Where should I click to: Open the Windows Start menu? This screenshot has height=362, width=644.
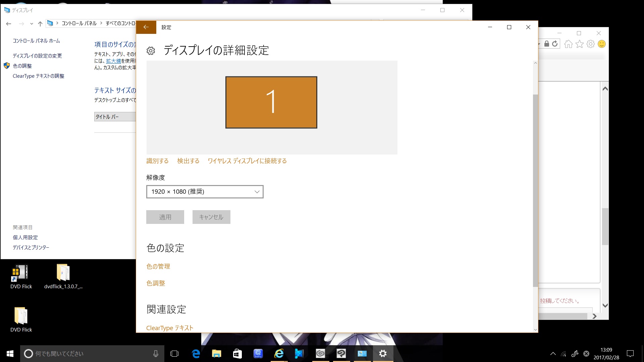coord(10,353)
